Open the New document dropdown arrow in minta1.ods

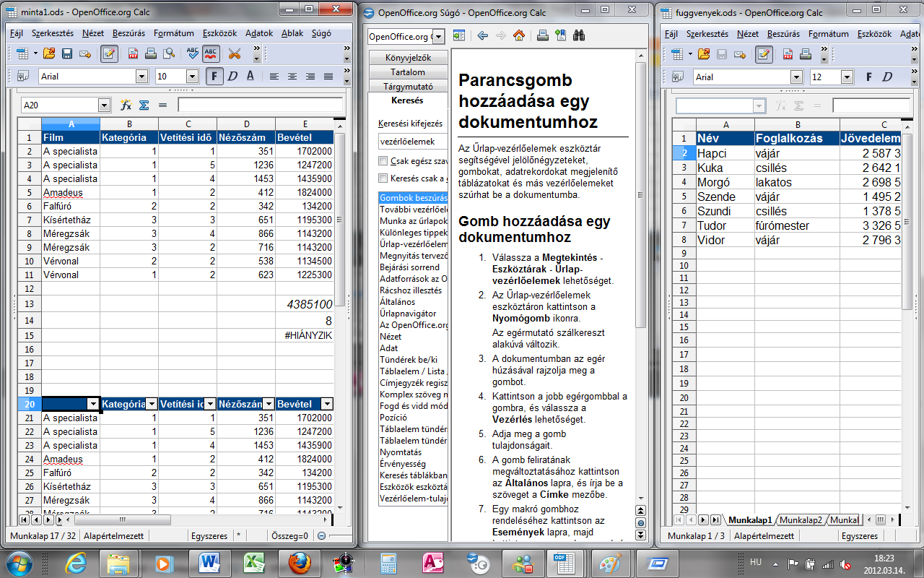click(x=36, y=53)
